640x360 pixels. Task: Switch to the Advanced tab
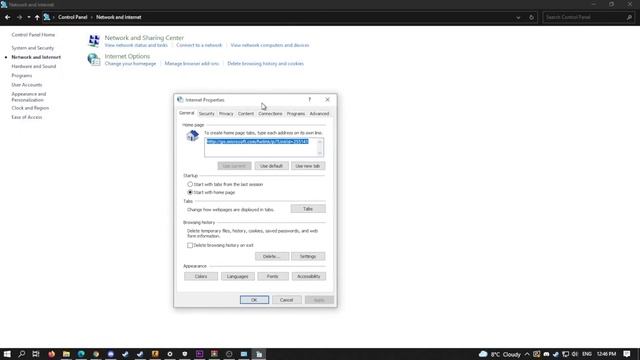pyautogui.click(x=319, y=113)
